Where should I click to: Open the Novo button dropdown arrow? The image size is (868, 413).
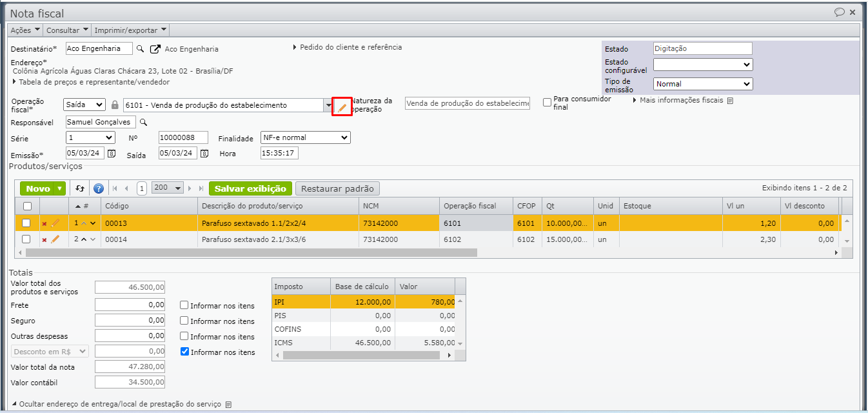click(x=60, y=188)
